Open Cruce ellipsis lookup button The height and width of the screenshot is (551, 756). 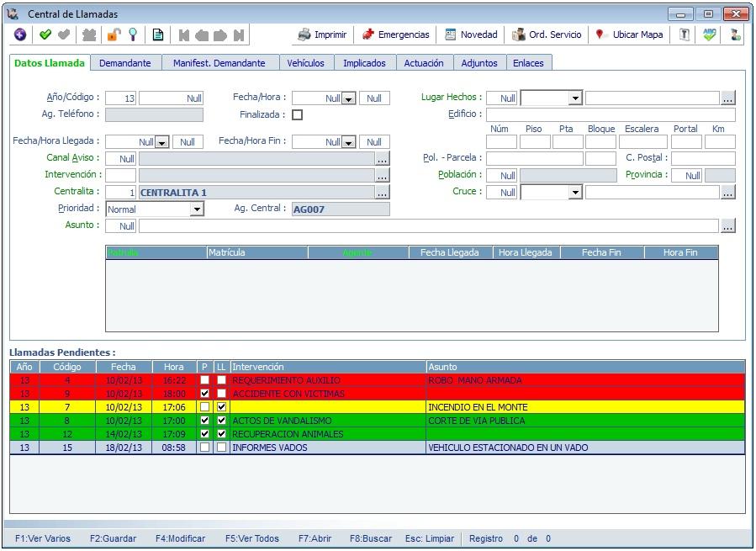click(728, 193)
